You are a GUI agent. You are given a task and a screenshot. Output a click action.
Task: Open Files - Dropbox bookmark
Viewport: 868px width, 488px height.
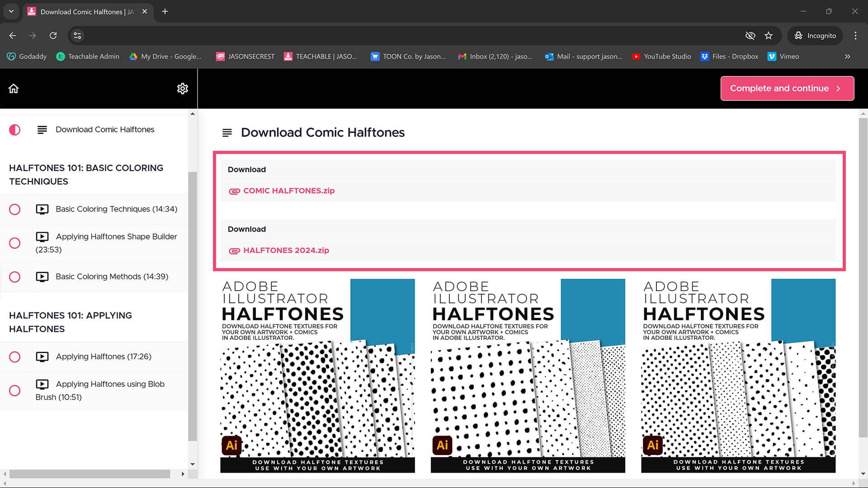[729, 56]
